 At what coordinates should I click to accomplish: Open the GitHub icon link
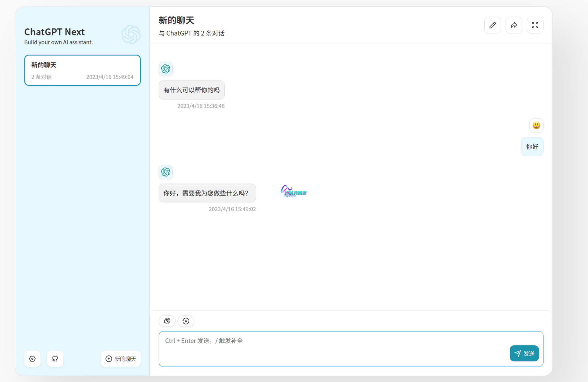[x=55, y=359]
